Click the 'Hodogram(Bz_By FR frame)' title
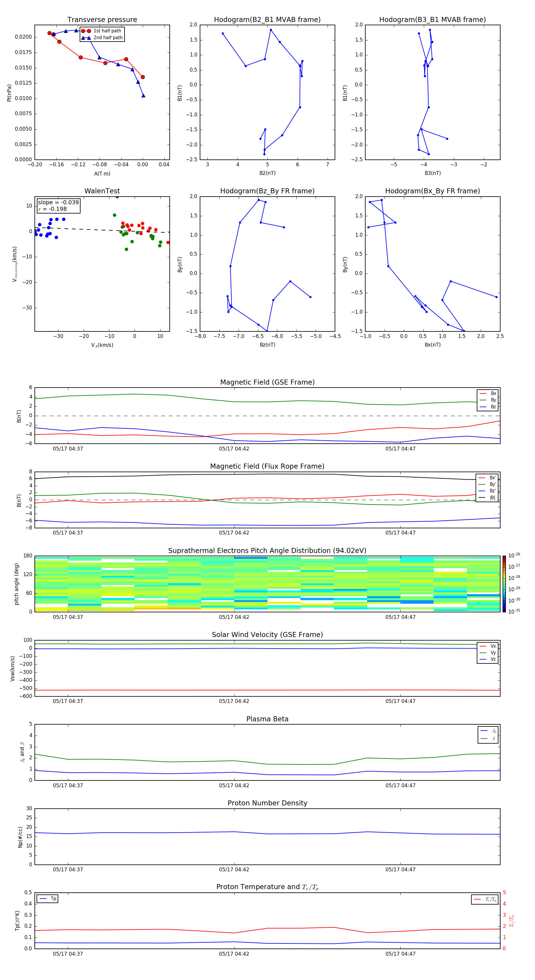 [x=267, y=191]
